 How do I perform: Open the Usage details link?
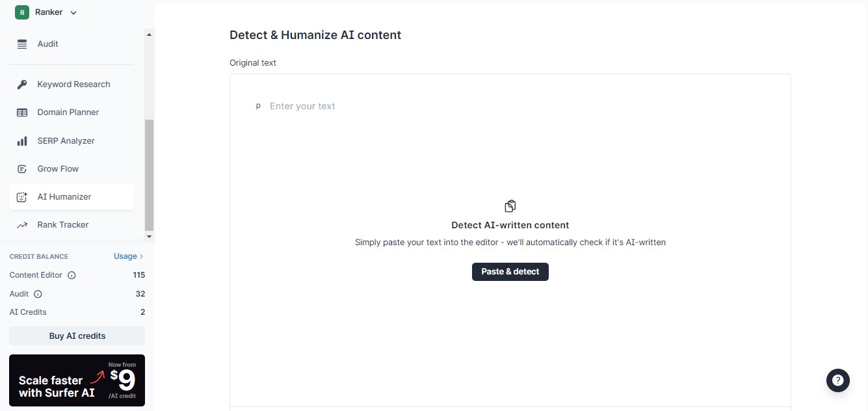[128, 256]
